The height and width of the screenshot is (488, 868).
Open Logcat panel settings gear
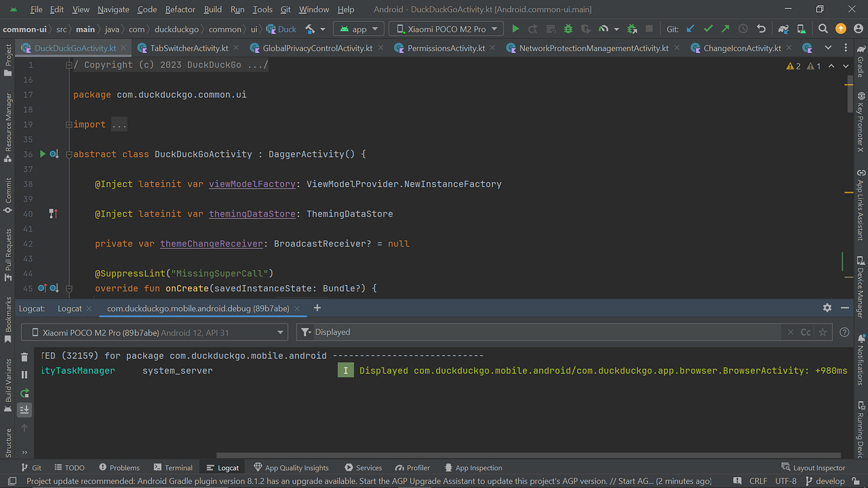pos(827,308)
